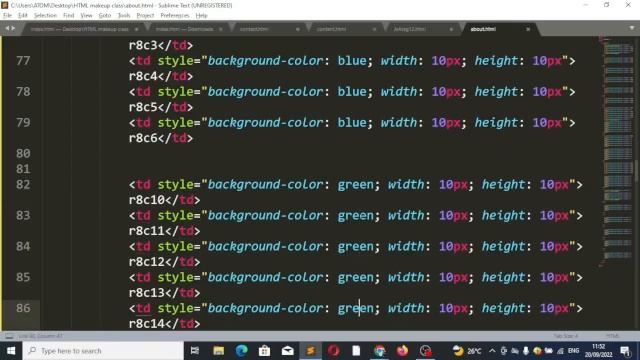Click the text r8c10 in the code
The width and height of the screenshot is (640, 360).
coord(147,200)
